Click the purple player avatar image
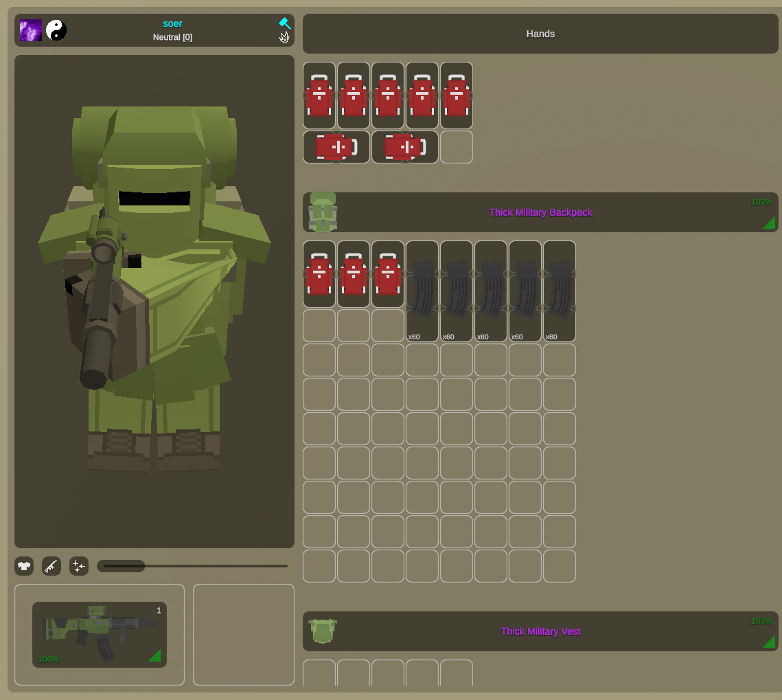The image size is (782, 700). [x=30, y=30]
